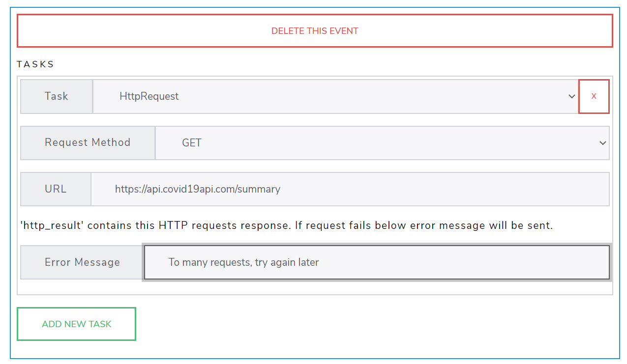Click the Add New Task button
Screen dimensions: 627x364
click(x=77, y=324)
